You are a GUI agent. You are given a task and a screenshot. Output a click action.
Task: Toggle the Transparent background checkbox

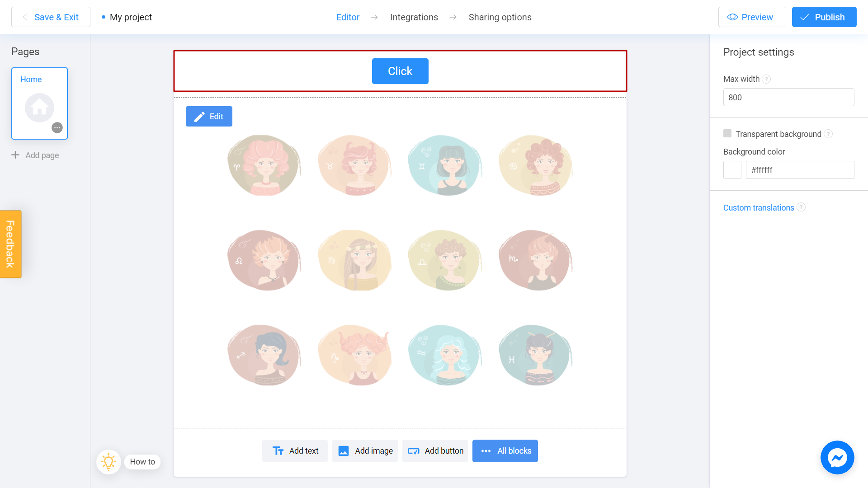click(x=726, y=133)
